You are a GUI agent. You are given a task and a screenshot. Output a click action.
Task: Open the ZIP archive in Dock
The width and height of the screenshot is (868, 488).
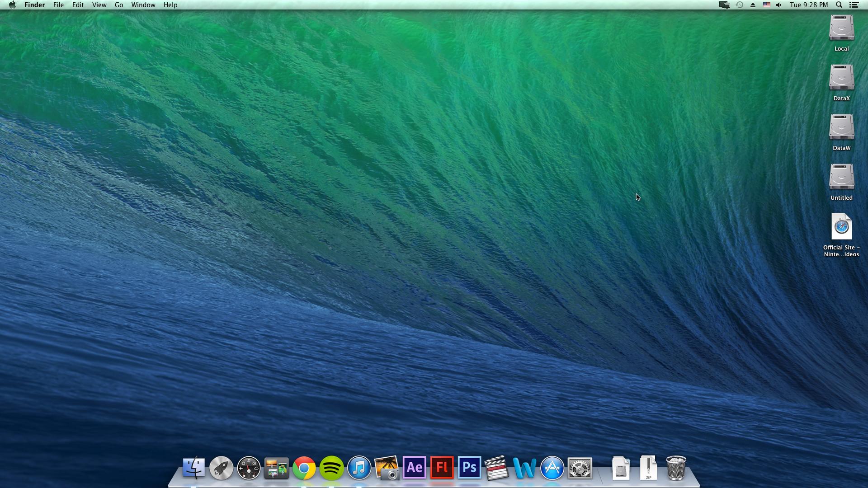pyautogui.click(x=648, y=468)
